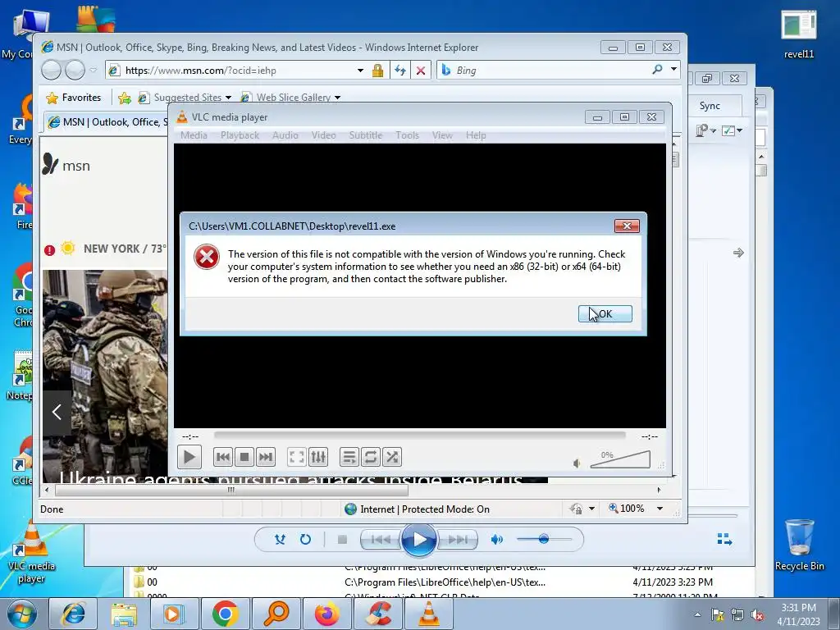Screen dimensions: 840x630
Task: Expand the Suggested Sites dropdown
Action: [229, 98]
